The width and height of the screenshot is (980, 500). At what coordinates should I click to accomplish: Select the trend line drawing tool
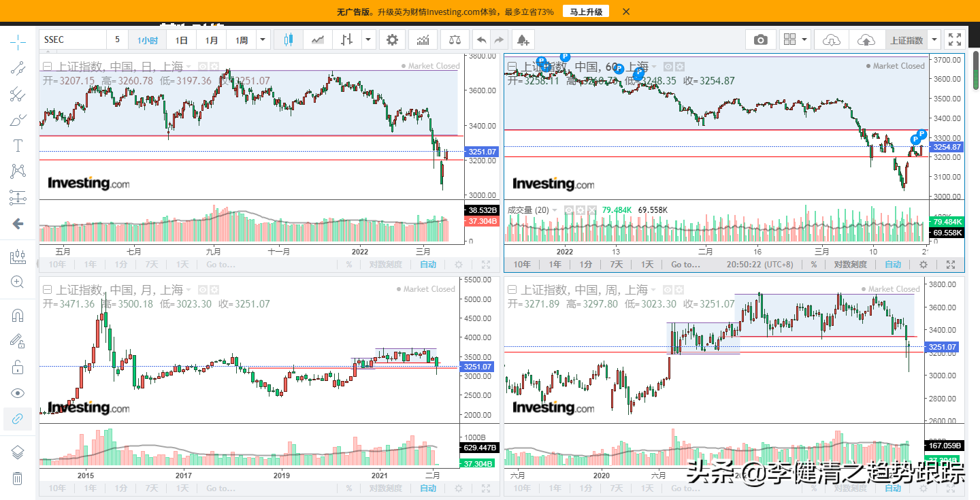click(18, 68)
